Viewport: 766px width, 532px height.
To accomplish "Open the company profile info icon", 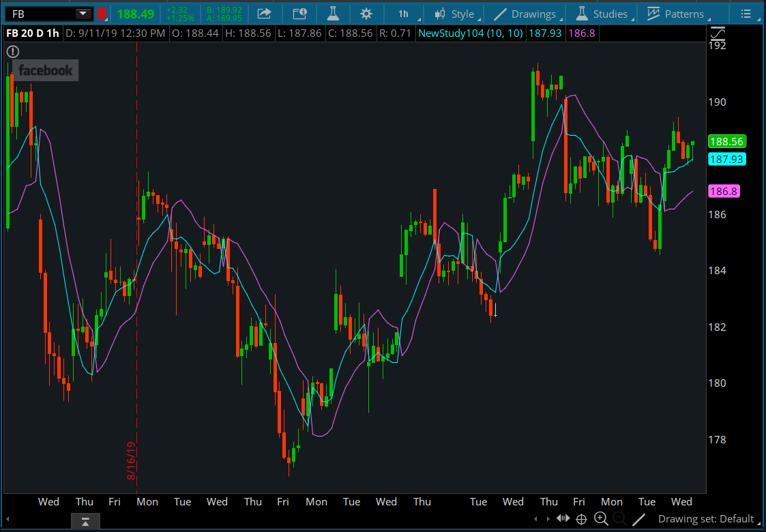I will tap(299, 14).
